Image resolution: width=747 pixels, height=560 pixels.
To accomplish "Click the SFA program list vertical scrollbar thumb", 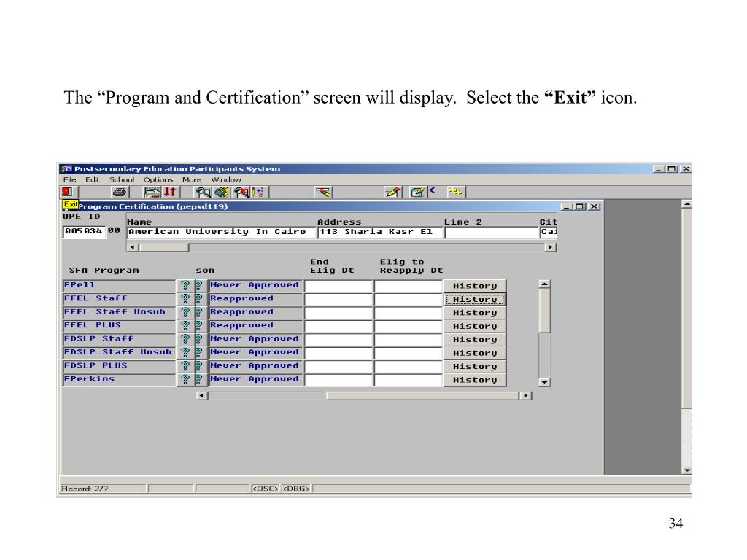I will (544, 311).
